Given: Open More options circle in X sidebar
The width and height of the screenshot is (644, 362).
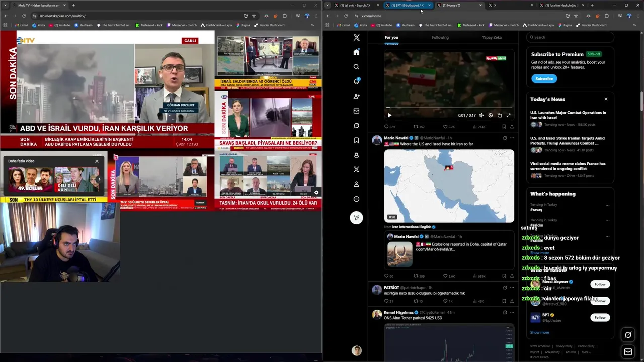Looking at the screenshot, I should click(x=356, y=199).
